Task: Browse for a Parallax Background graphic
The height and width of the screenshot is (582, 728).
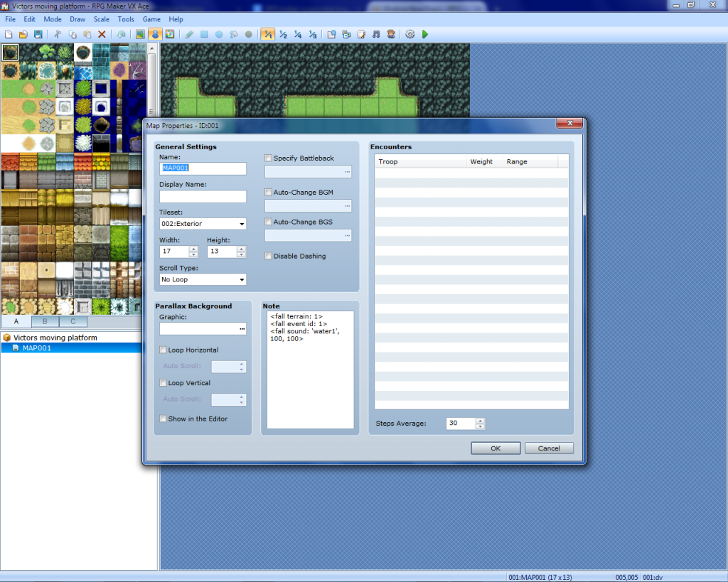Action: (242, 329)
